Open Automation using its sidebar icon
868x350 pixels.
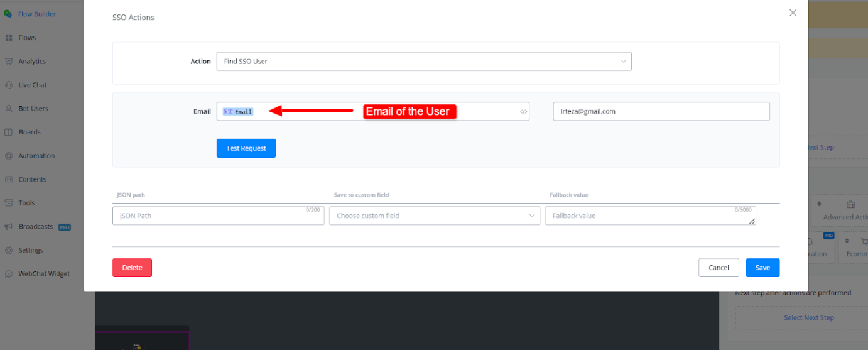coord(9,156)
